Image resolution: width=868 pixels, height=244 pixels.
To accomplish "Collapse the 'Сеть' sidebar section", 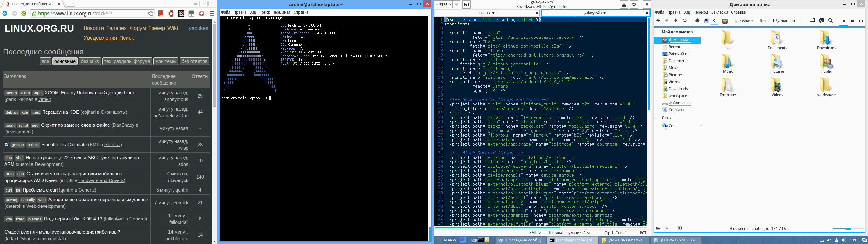I will [656, 118].
